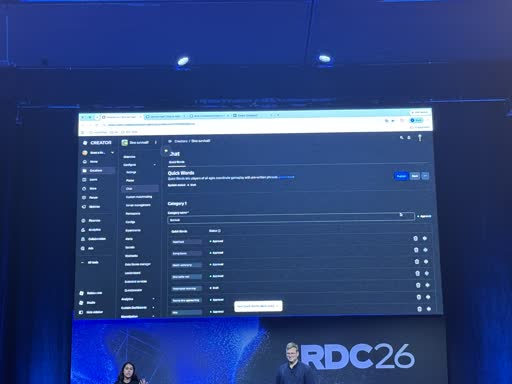512x384 pixels.
Task: Dismiss the white toast notification
Action: point(277,306)
